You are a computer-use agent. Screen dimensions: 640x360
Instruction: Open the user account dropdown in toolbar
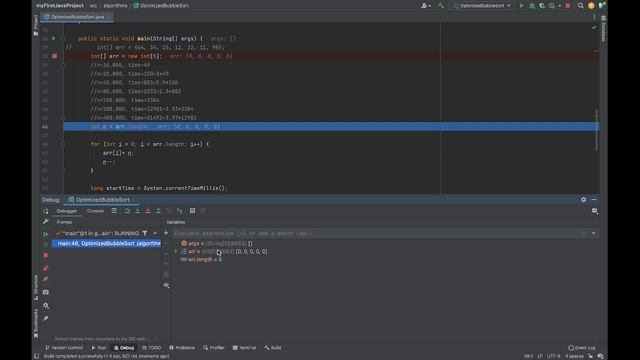(x=426, y=6)
